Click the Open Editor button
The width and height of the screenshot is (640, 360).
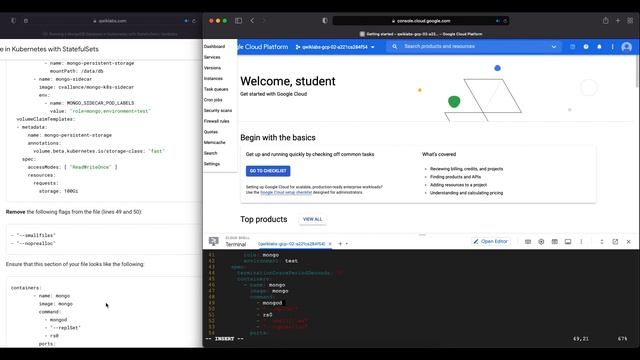(490, 242)
